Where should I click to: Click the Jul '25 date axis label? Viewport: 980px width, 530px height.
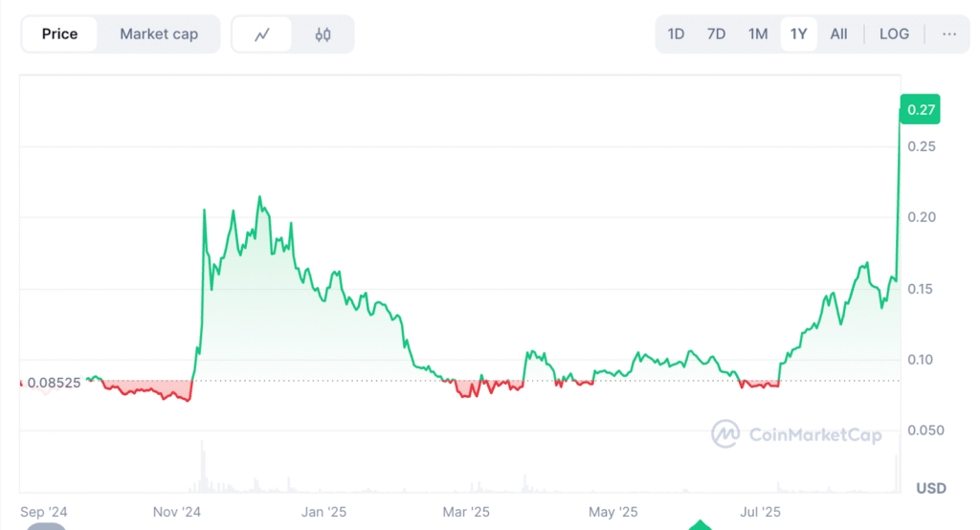point(759,512)
